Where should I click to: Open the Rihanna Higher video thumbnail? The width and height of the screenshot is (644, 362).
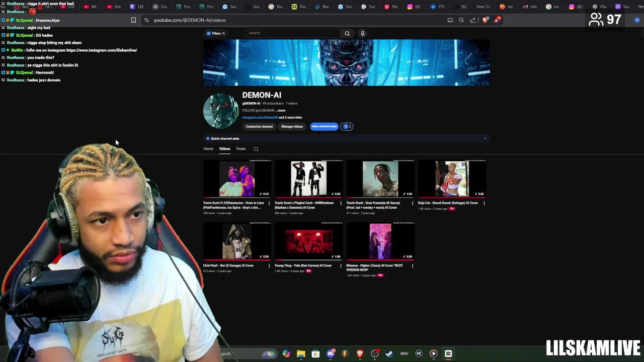point(380,241)
